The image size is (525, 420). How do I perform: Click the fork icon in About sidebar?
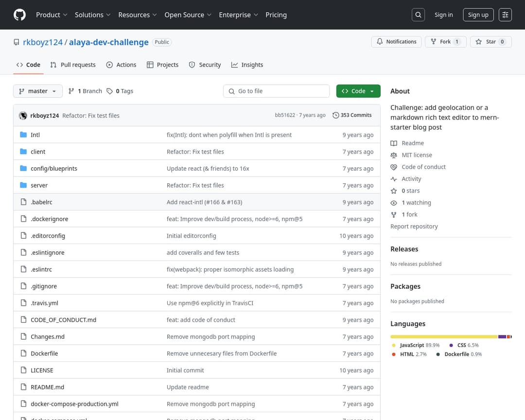tap(394, 215)
